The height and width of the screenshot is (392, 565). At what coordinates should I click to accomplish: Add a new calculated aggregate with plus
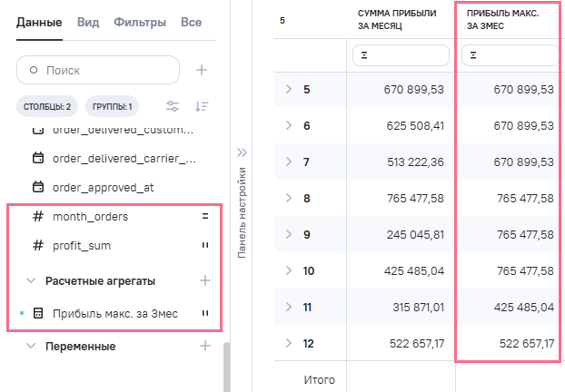tap(205, 280)
